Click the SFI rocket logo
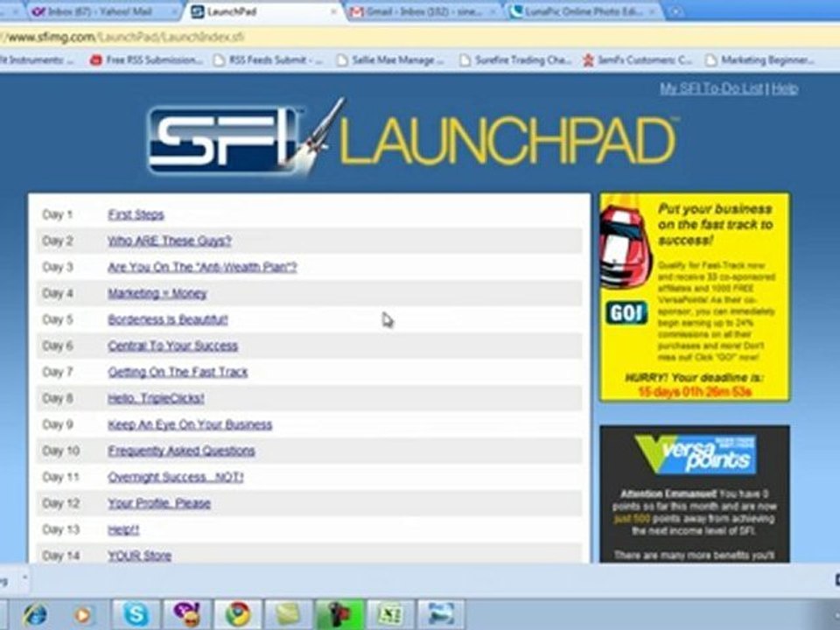 245,137
